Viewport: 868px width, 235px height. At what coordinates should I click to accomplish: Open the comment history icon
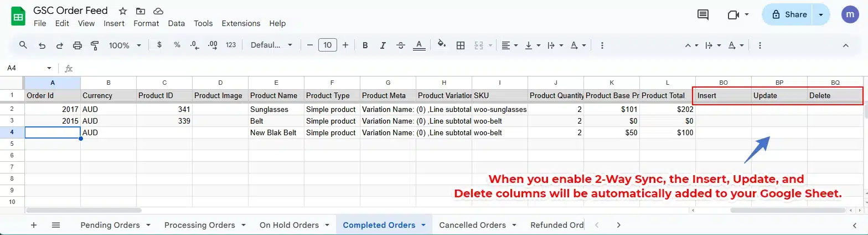pos(703,15)
